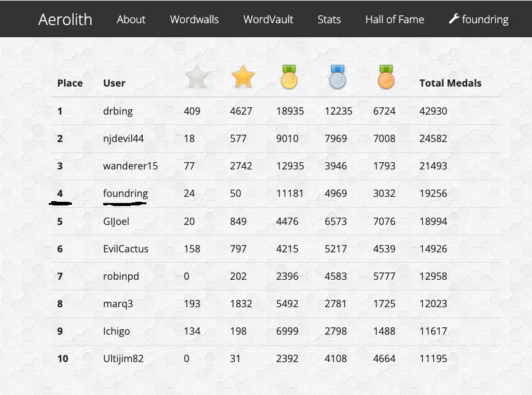Click foundring's total 19256
The width and height of the screenshot is (532, 395).
(x=433, y=194)
